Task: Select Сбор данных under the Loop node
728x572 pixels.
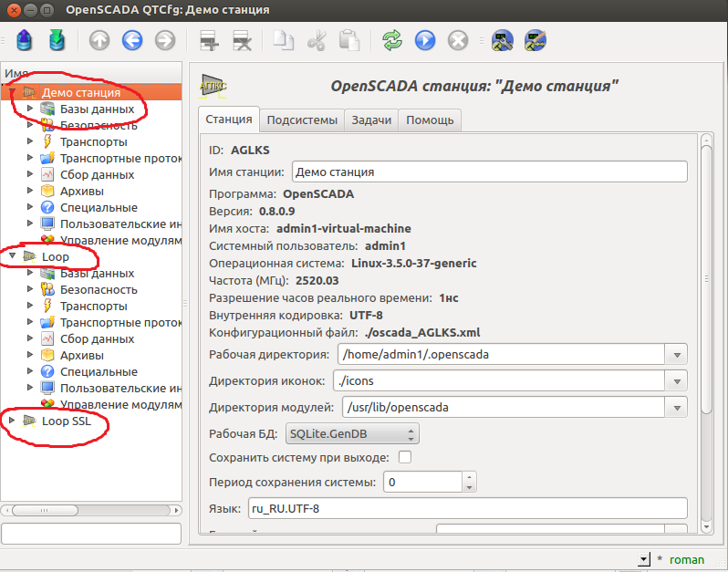Action: click(97, 338)
